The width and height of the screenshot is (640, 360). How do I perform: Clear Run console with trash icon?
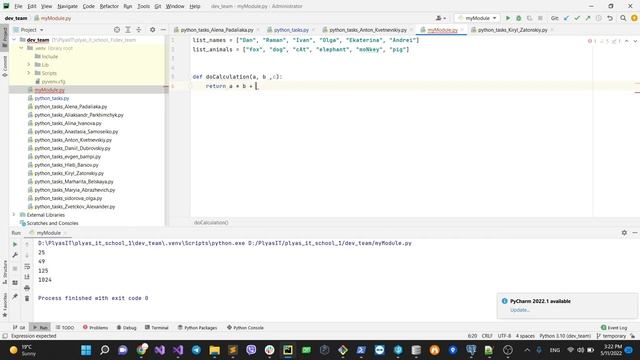[x=27, y=298]
